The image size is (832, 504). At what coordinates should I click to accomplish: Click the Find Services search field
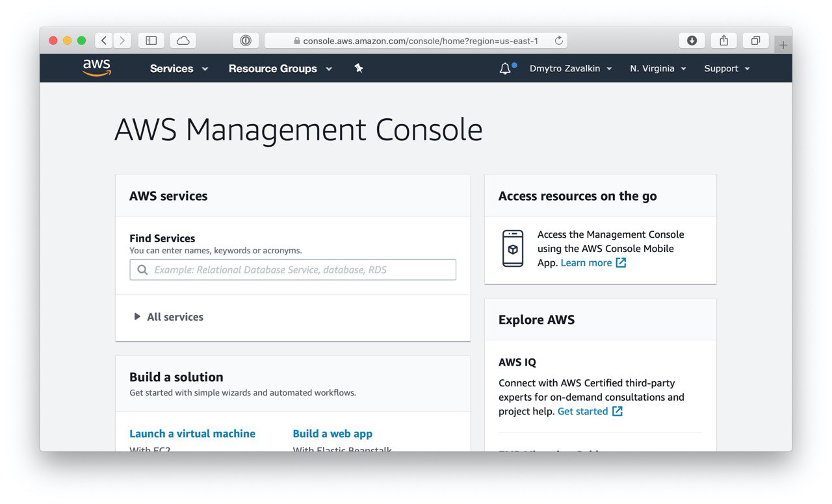coord(292,270)
